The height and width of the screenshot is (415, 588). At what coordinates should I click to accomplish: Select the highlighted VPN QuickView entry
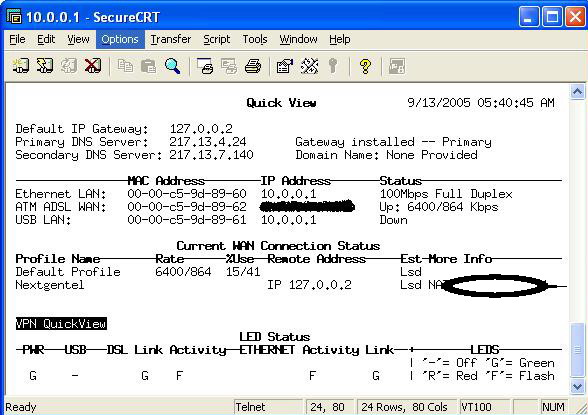click(x=61, y=324)
